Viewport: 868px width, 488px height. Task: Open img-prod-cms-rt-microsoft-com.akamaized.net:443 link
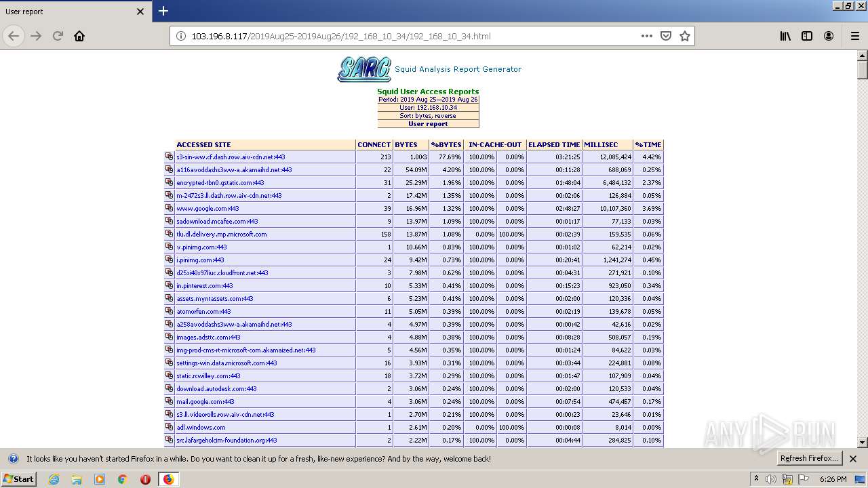246,350
